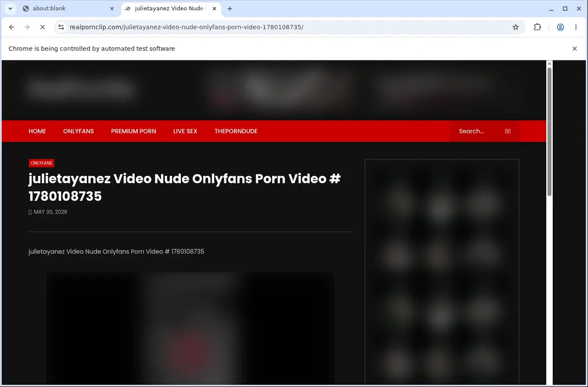Open the Chrome three-dot menu
Viewport: 588px width, 387px height.
click(x=575, y=27)
